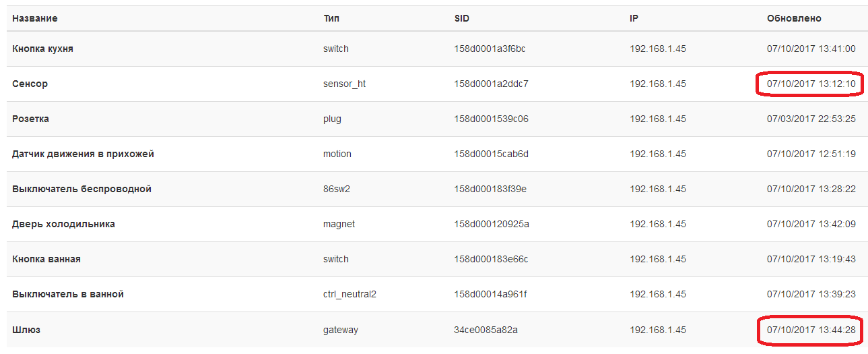Image resolution: width=868 pixels, height=354 pixels.
Task: Click the Розетка update date 07/03/2017
Action: click(x=789, y=119)
